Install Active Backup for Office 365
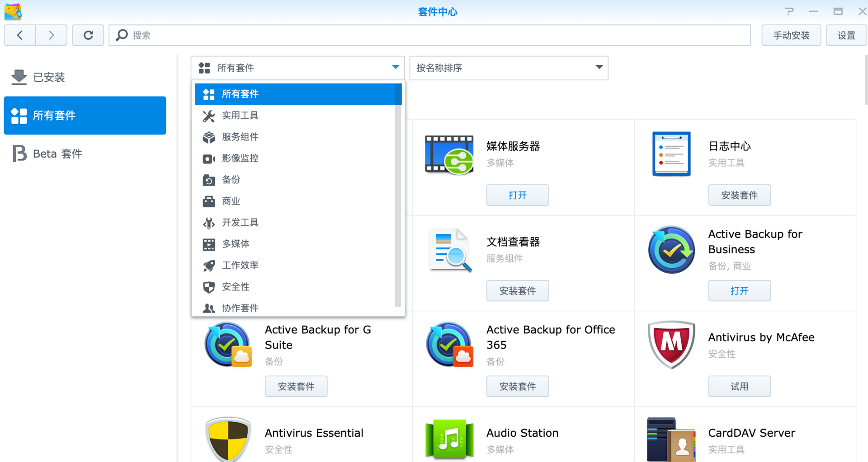 click(518, 387)
